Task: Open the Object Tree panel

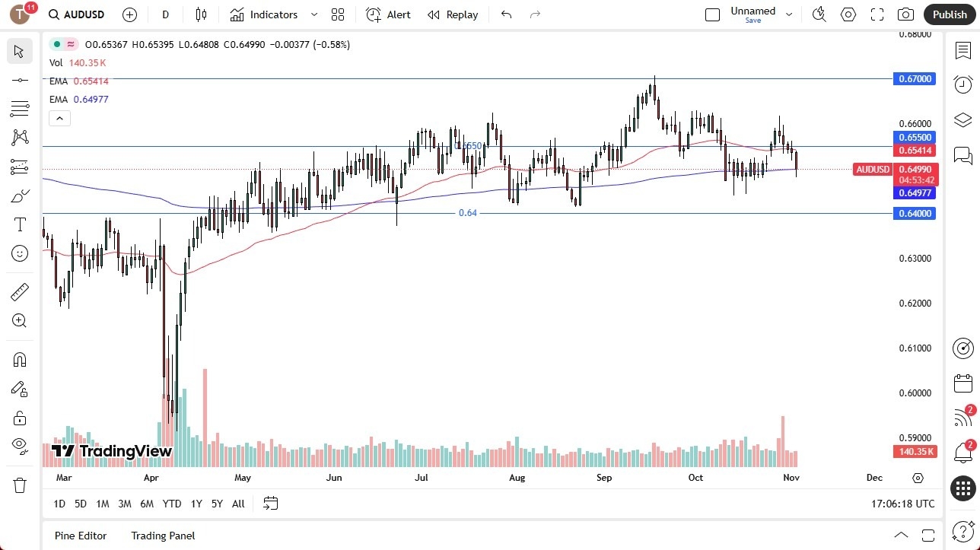Action: point(963,119)
